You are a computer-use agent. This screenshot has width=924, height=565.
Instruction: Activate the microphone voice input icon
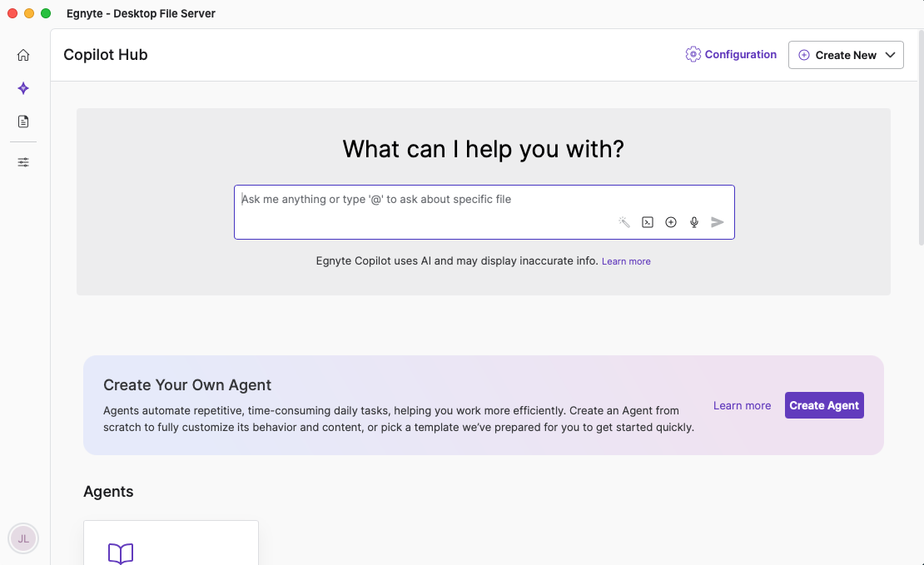(x=694, y=222)
